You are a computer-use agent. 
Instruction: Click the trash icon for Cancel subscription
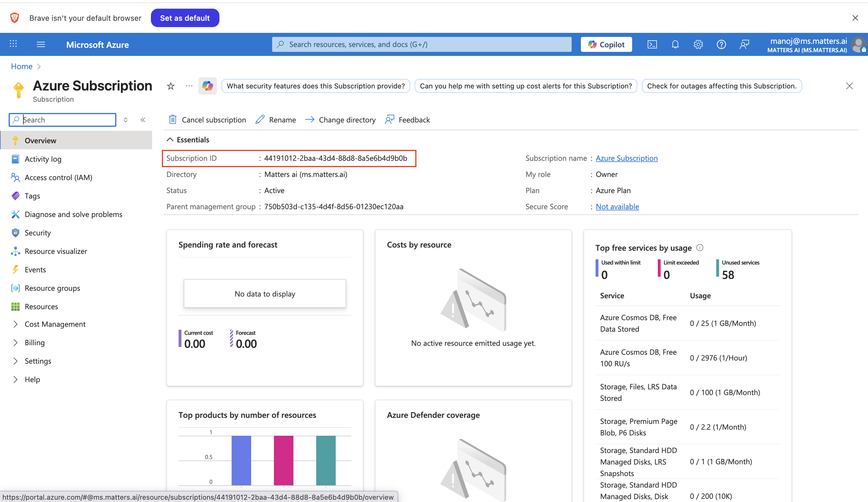click(173, 120)
